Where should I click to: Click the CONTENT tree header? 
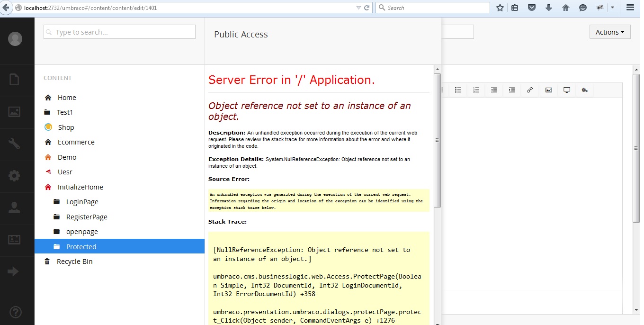point(58,78)
